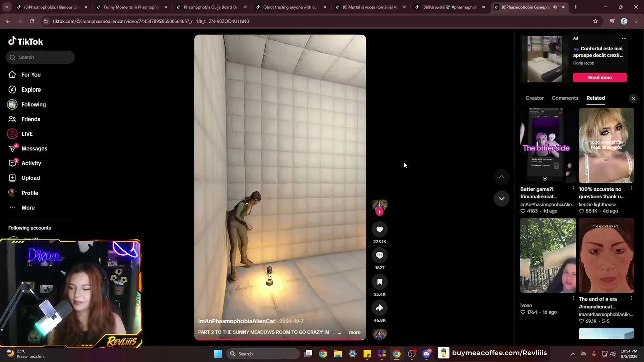Open options for 'Better game?!' video
The image size is (644, 362).
[x=573, y=189]
